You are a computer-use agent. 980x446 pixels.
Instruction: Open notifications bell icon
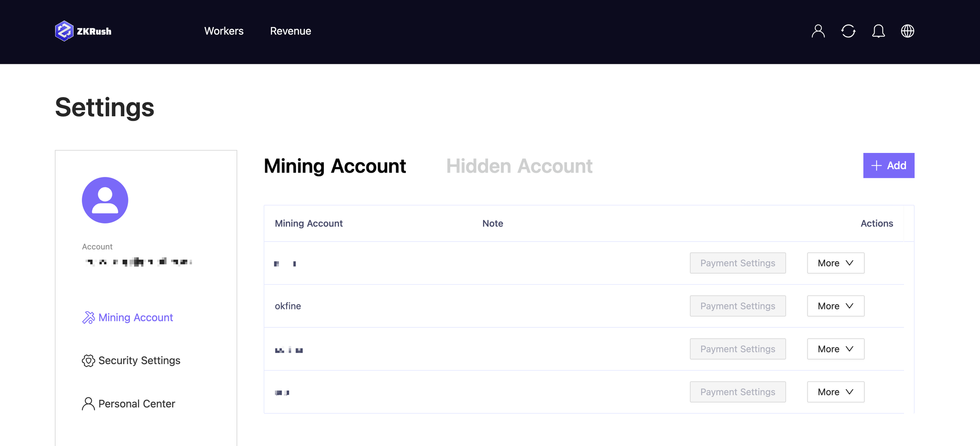point(878,31)
